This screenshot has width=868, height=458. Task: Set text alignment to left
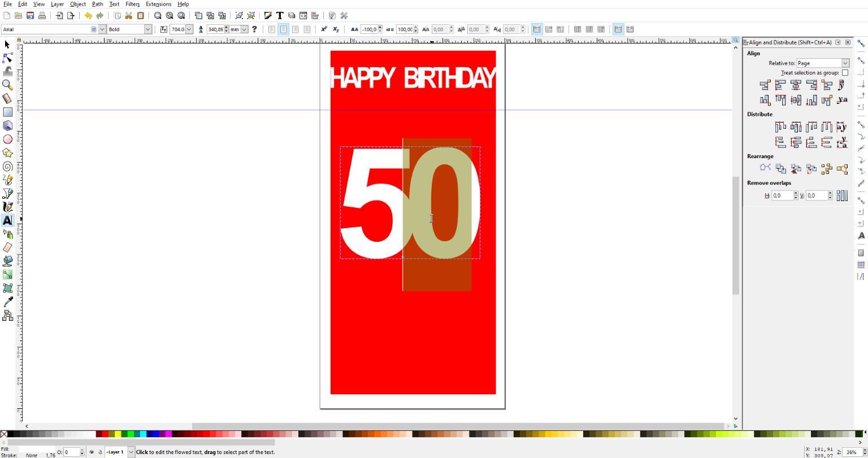(x=271, y=29)
